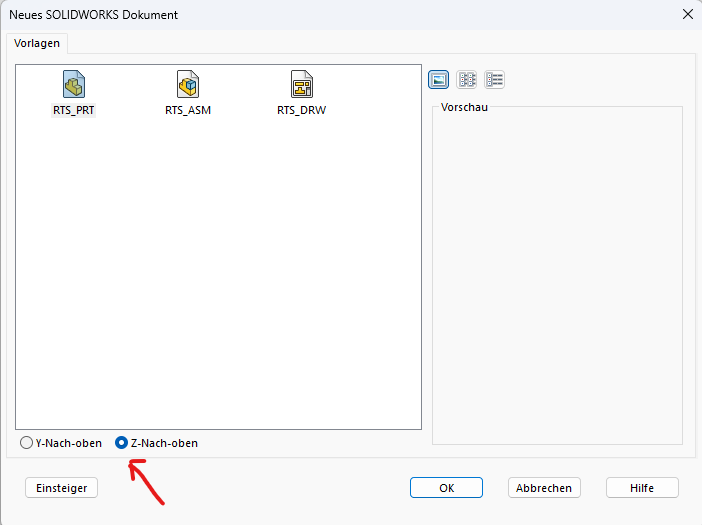Image resolution: width=702 pixels, height=525 pixels.
Task: Select the RTS_ASM assembly template icon
Action: (188, 84)
